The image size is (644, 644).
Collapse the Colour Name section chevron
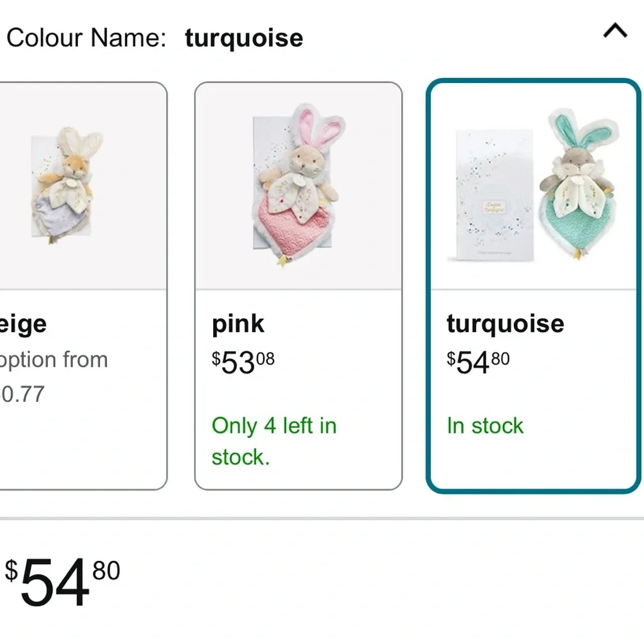(x=615, y=31)
